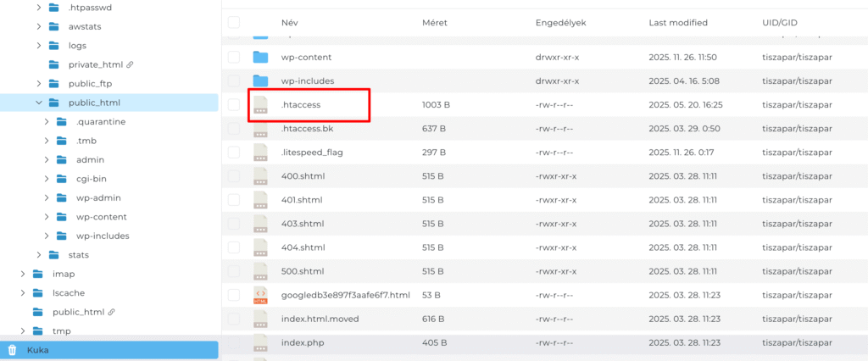Collapse the public_html tree folder

pos(39,103)
